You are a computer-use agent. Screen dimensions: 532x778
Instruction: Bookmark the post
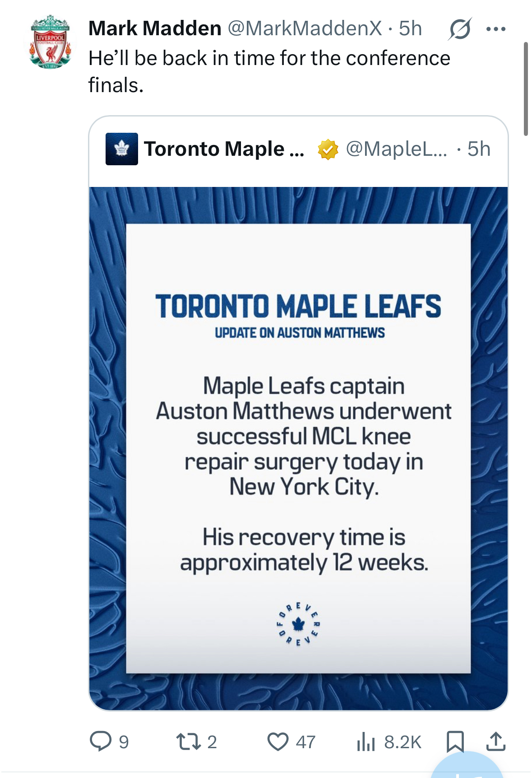[x=455, y=741]
